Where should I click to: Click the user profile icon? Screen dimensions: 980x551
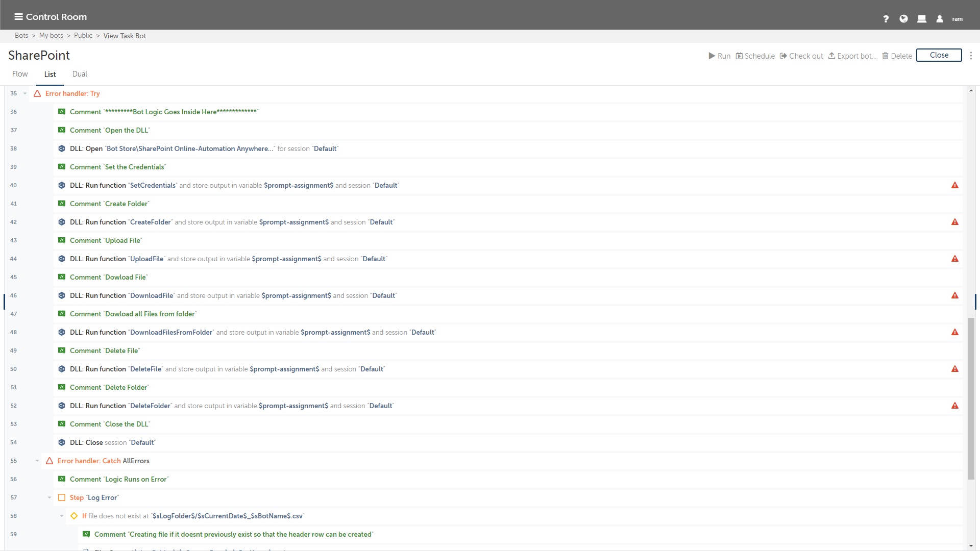[x=939, y=19]
